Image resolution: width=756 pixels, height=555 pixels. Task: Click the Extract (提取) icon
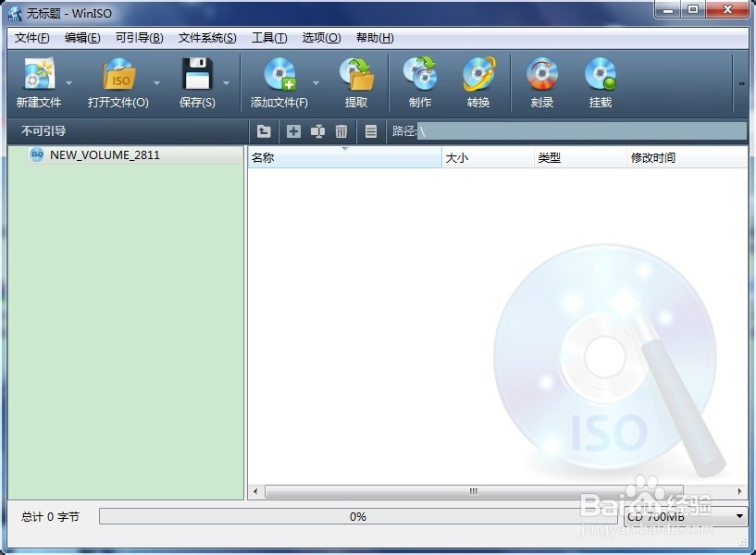tap(356, 74)
